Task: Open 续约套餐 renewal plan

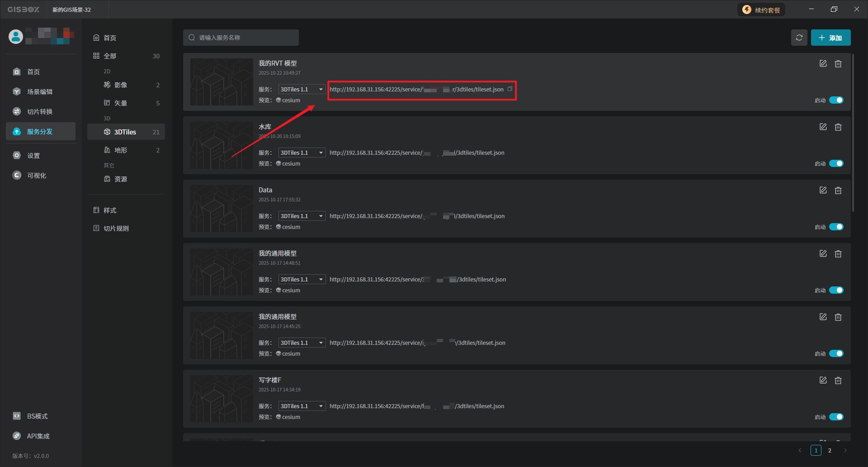Action: pyautogui.click(x=761, y=10)
